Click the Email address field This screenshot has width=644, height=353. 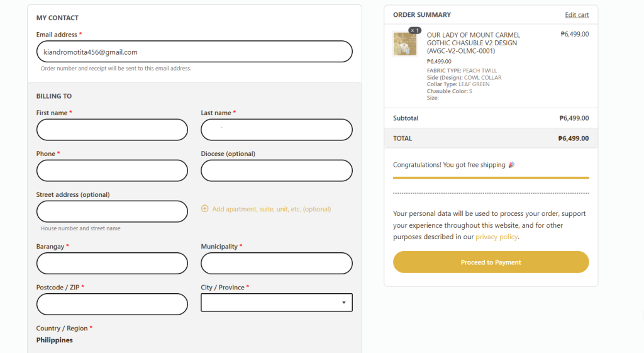click(x=194, y=52)
